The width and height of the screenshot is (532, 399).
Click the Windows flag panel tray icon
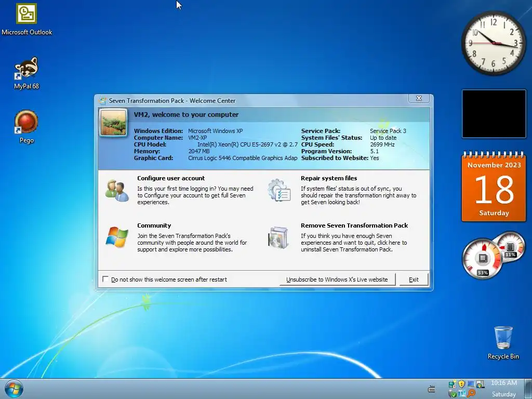(481, 384)
